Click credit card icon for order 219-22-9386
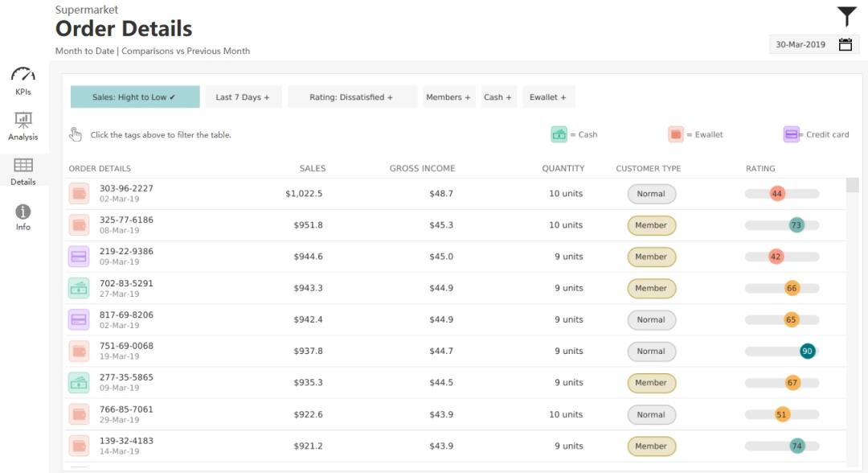 point(79,257)
